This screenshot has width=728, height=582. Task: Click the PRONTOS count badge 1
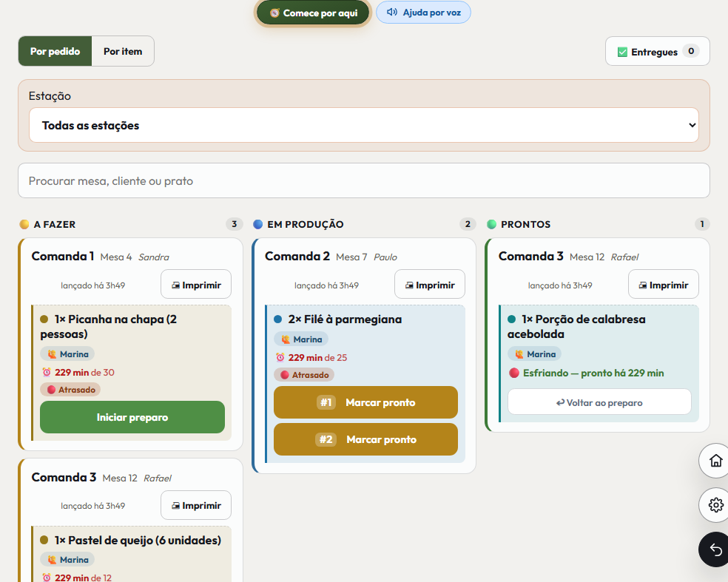tap(702, 224)
